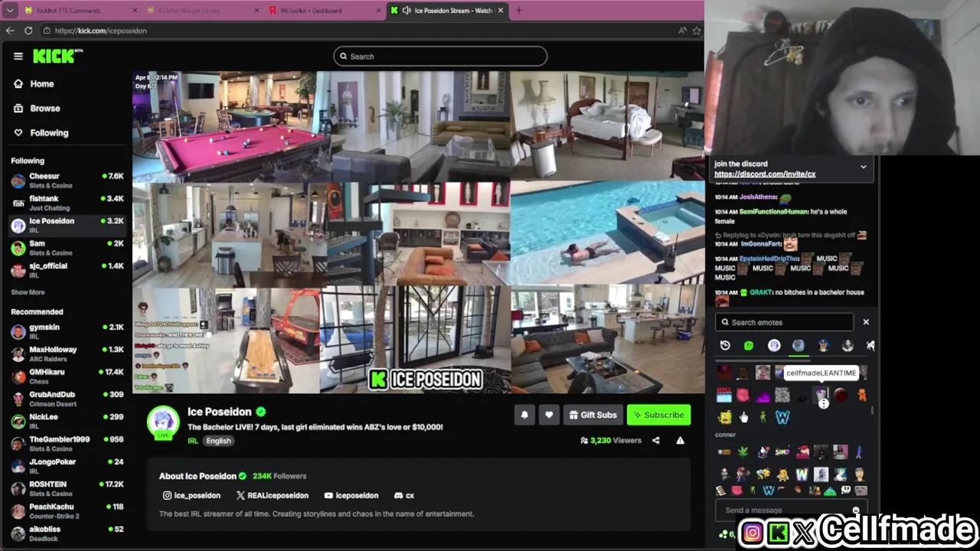Click the English language tag

(x=218, y=441)
